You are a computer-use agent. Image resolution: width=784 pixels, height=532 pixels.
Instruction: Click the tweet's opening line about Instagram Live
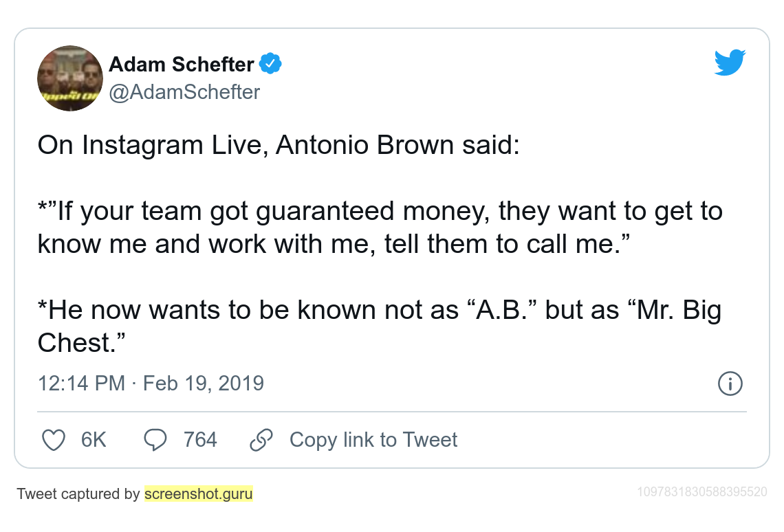[279, 145]
